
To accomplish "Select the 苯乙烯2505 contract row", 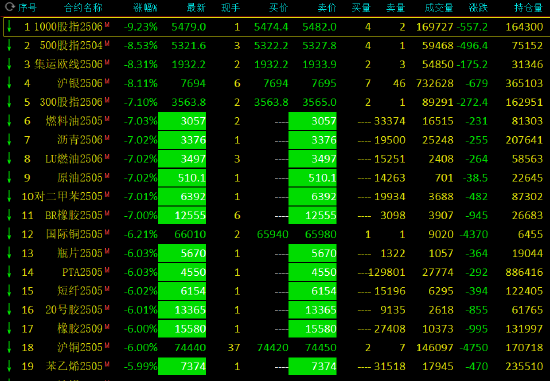I will coord(275,366).
